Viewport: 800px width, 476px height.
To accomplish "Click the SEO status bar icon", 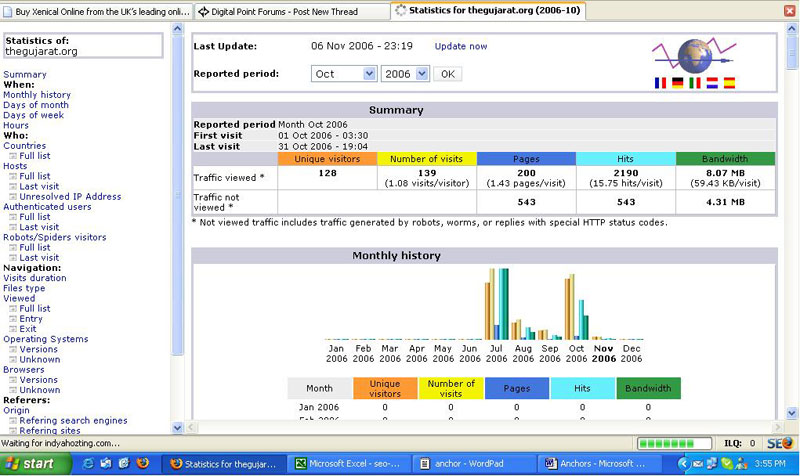I will [x=780, y=442].
